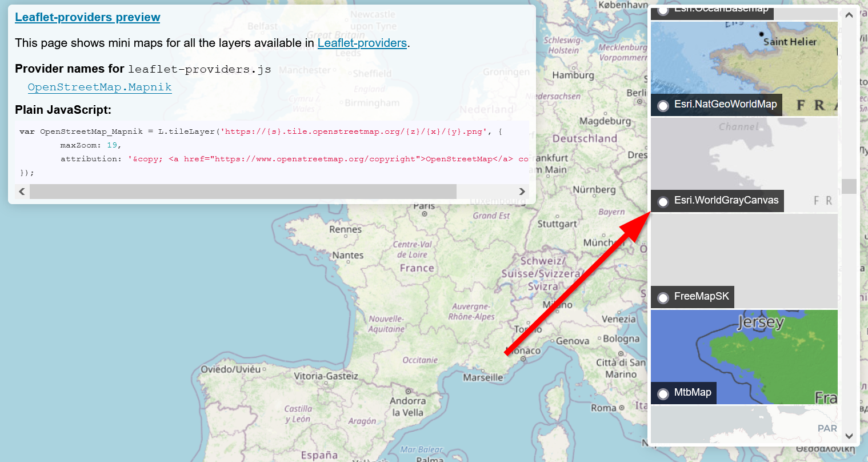Click the layer list scroll down arrow
868x462 pixels.
(849, 436)
